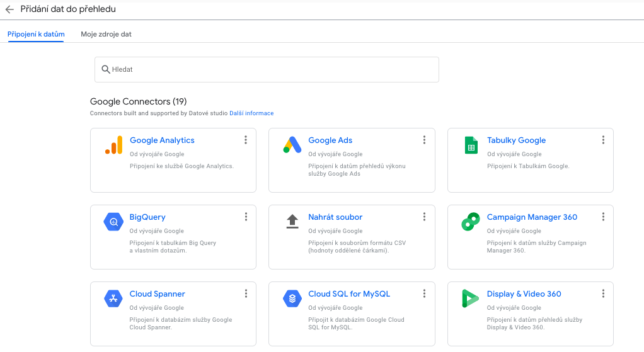644x352 pixels.
Task: Switch to the Moje zdroje dat tab
Action: pos(106,34)
